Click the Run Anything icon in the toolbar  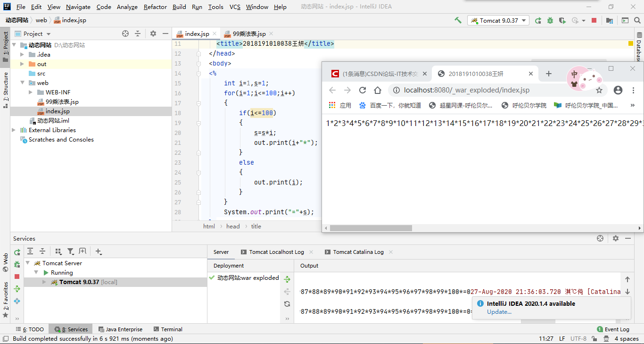[x=625, y=20]
